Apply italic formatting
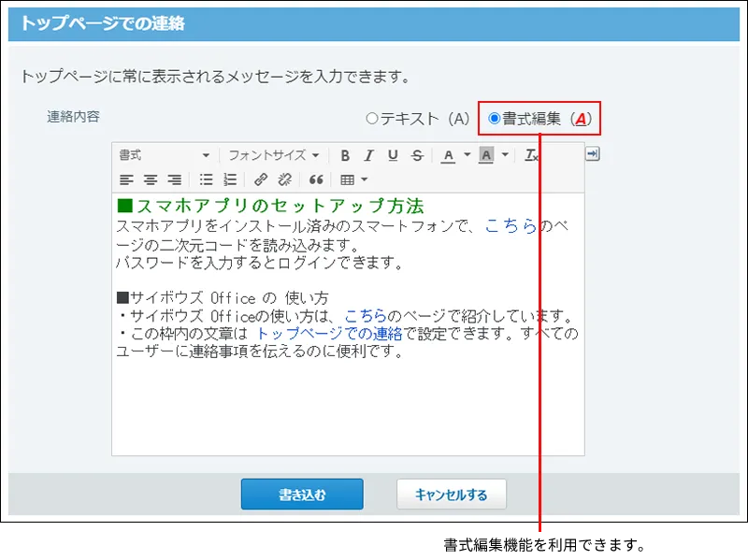 pyautogui.click(x=368, y=155)
